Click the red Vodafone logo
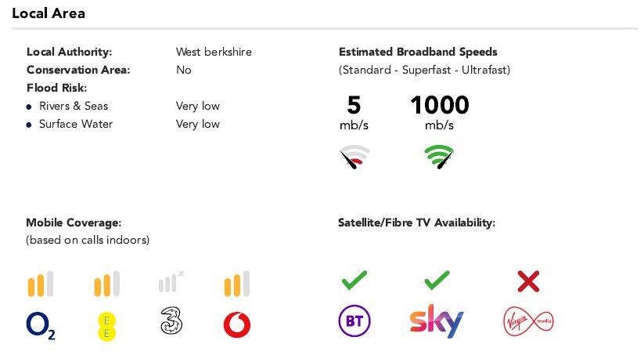 click(x=237, y=325)
